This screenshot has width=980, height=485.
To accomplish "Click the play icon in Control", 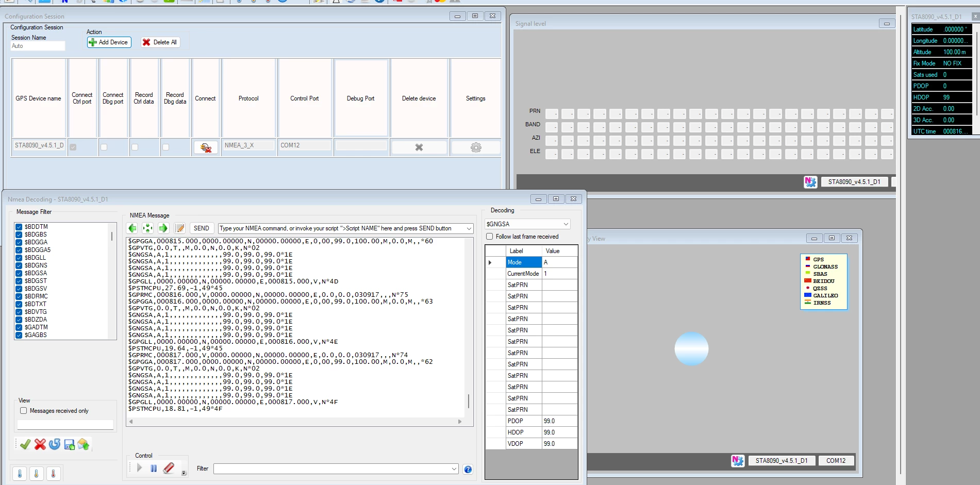I will click(139, 468).
